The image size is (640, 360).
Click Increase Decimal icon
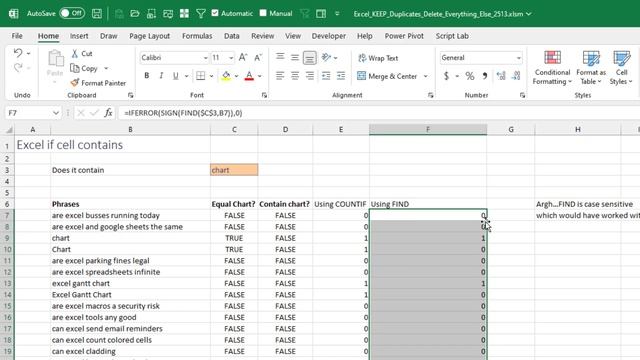point(501,76)
